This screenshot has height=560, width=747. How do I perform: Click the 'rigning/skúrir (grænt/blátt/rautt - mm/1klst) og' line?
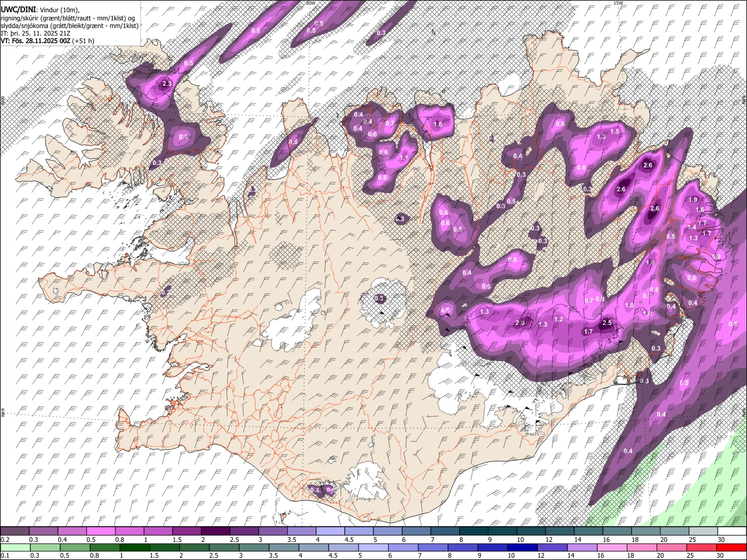pos(68,17)
